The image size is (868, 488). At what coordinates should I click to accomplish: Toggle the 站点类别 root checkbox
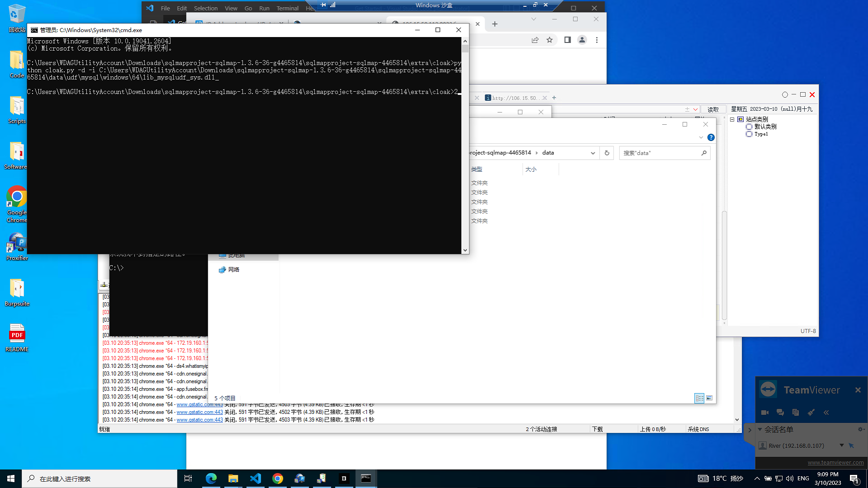(x=741, y=119)
